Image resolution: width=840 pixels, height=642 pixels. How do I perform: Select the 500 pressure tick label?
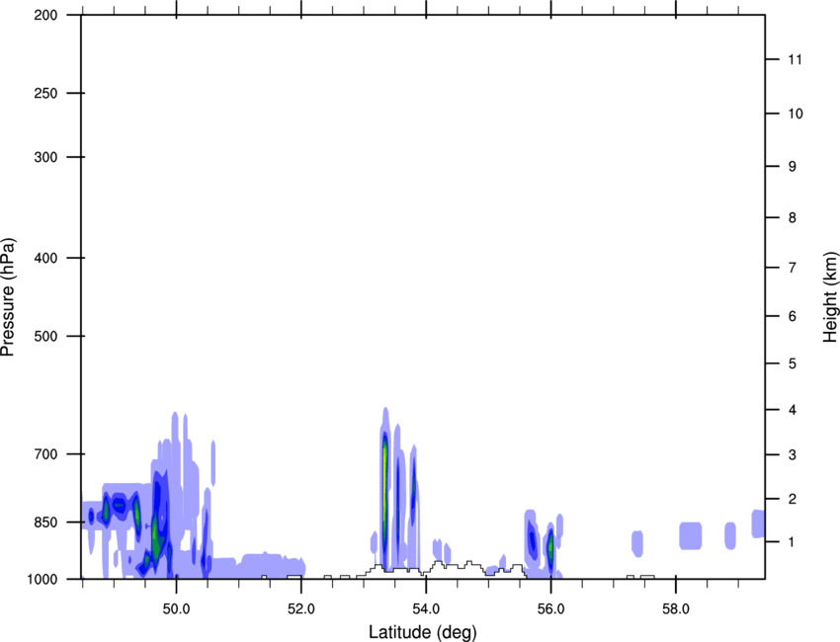tap(45, 336)
